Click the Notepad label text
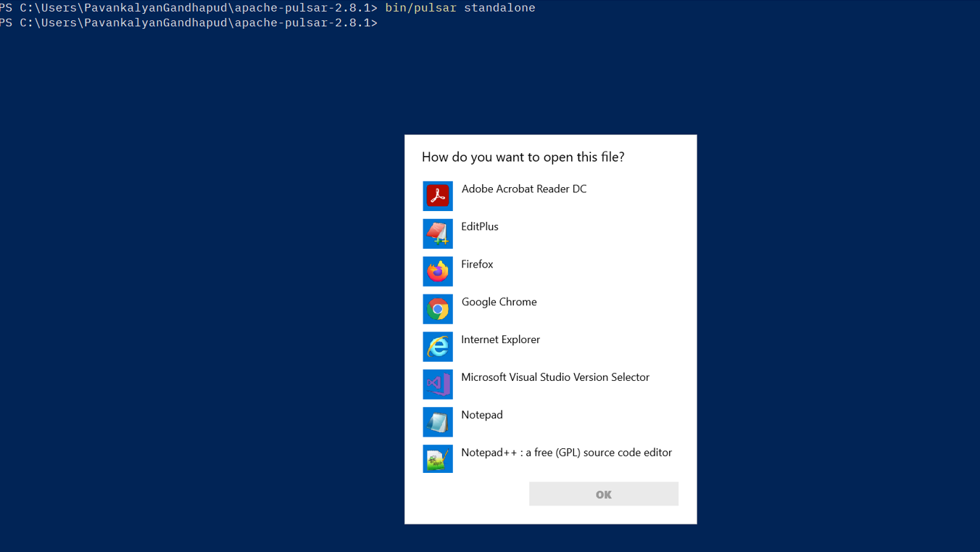Viewport: 980px width, 552px height. click(482, 415)
